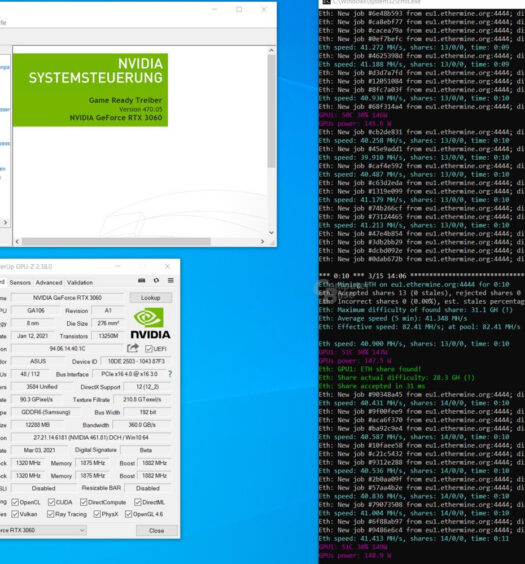Click the GDDR6 (Samsung) memory type field
This screenshot has height=564, width=525.
pyautogui.click(x=46, y=412)
